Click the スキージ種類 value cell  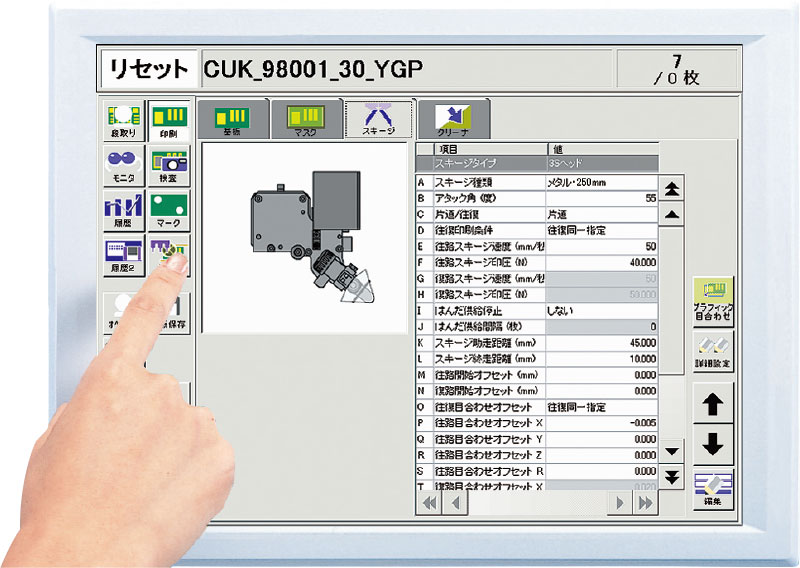(x=601, y=183)
